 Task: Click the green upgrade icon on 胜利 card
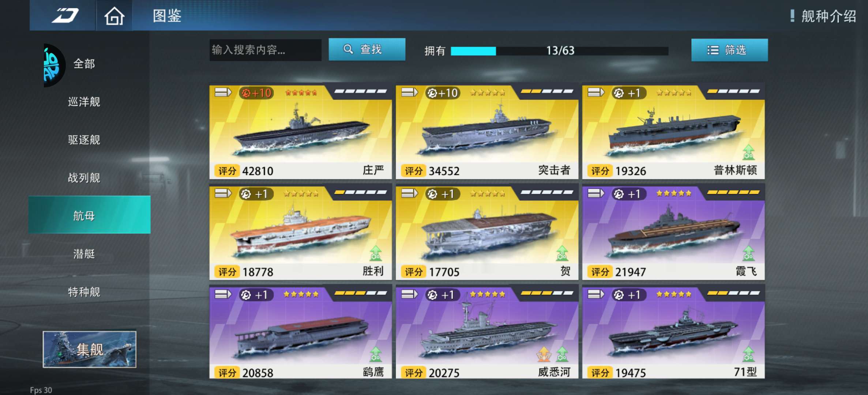click(x=376, y=253)
